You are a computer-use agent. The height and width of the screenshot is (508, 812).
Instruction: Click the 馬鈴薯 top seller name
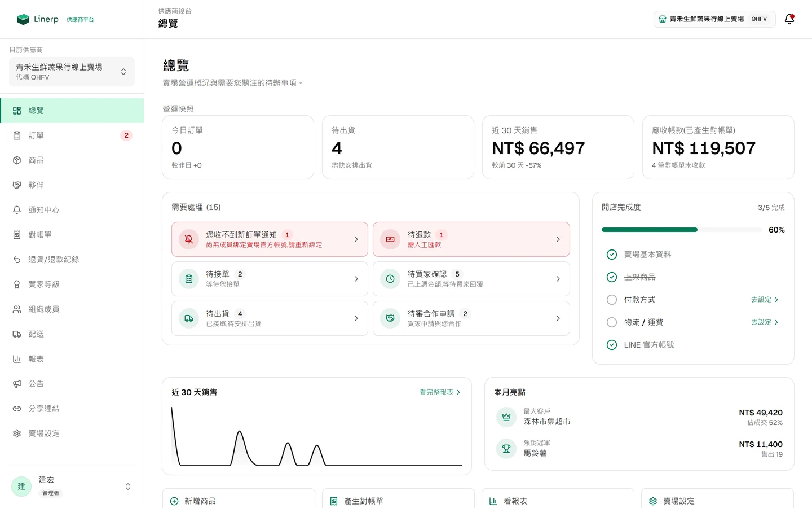pyautogui.click(x=535, y=453)
